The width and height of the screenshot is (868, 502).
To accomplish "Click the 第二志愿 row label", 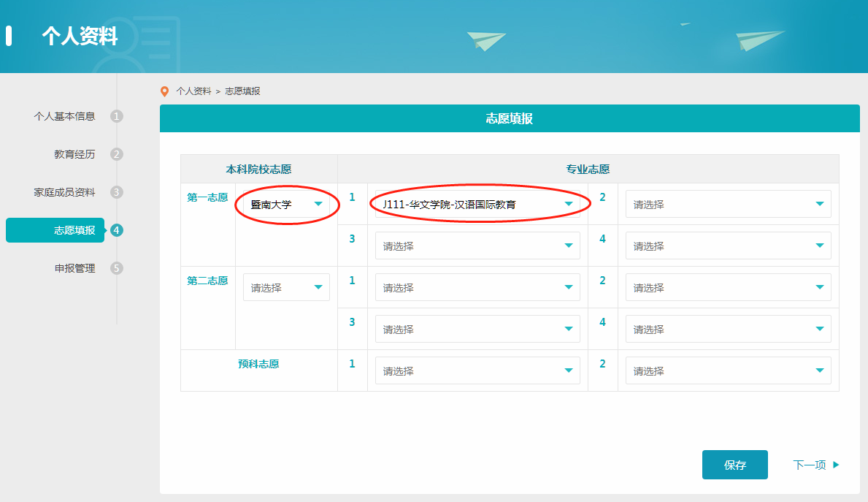I will click(207, 281).
